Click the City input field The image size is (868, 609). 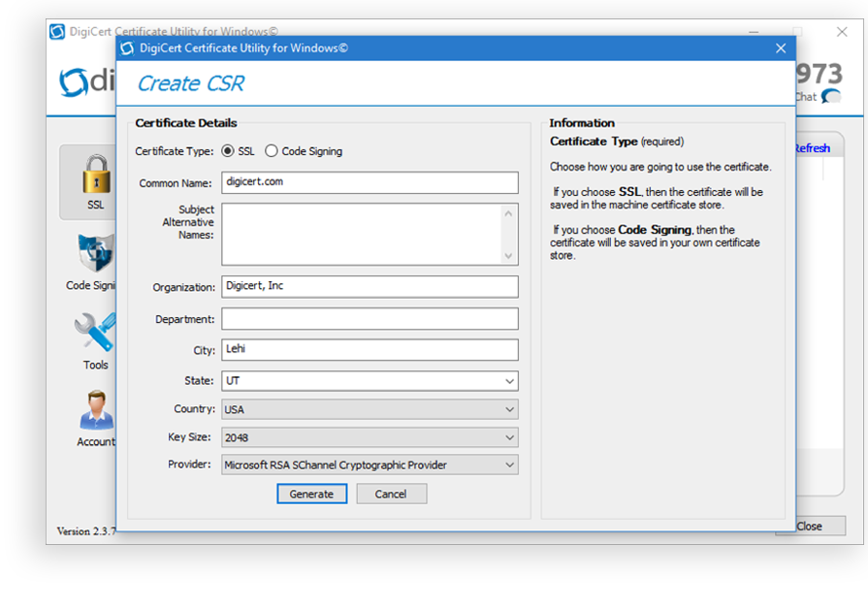click(x=370, y=350)
